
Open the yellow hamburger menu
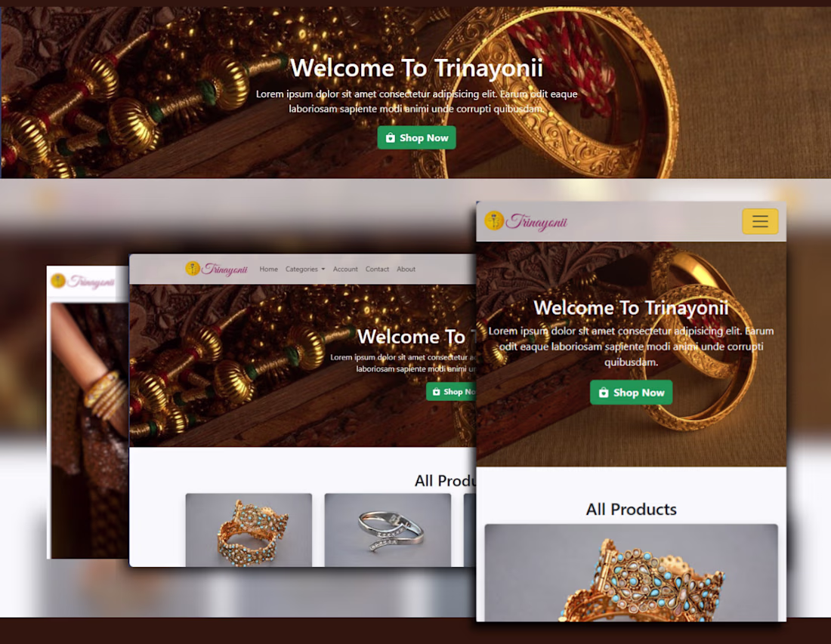pyautogui.click(x=760, y=221)
